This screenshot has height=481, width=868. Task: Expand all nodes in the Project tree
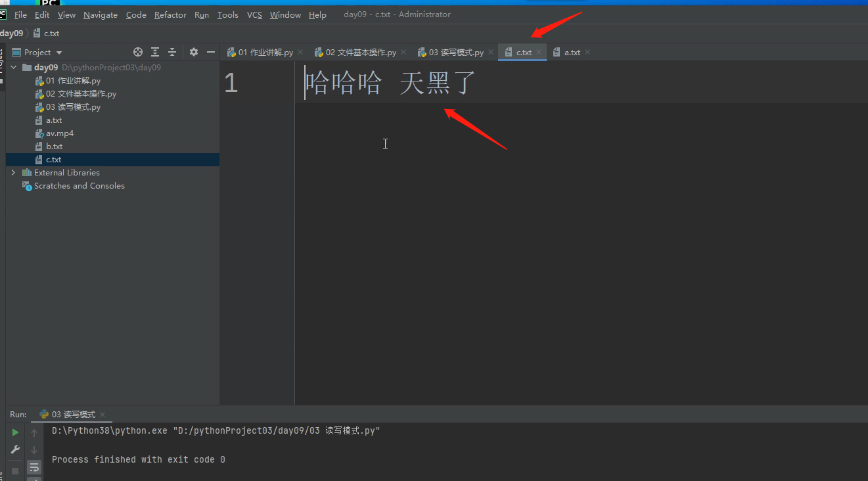tap(155, 52)
